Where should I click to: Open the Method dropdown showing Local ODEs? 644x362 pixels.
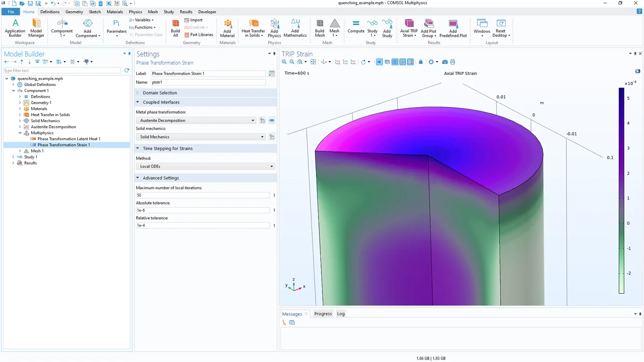(x=205, y=166)
